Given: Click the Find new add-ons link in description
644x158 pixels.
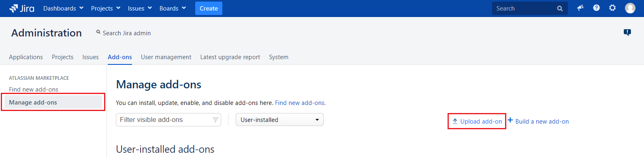Looking at the screenshot, I should (x=300, y=103).
